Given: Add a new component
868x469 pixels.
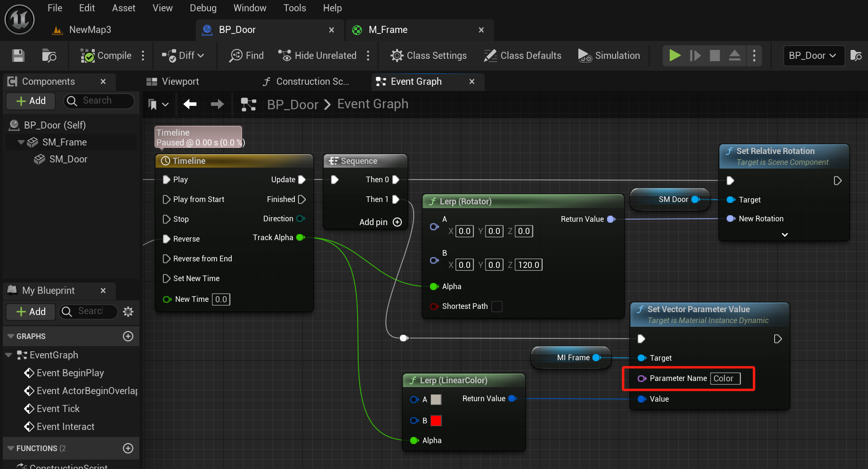Looking at the screenshot, I should (31, 101).
